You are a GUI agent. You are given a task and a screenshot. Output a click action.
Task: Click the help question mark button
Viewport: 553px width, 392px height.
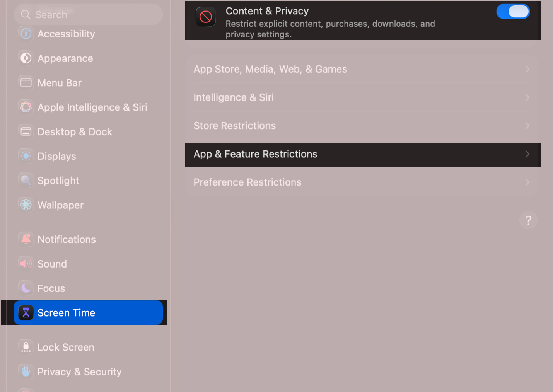(x=528, y=220)
